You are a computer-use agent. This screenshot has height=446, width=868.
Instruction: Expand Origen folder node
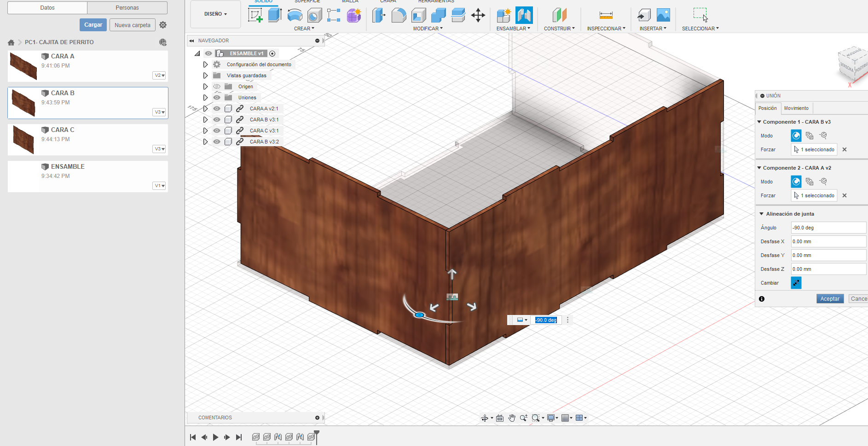(205, 86)
